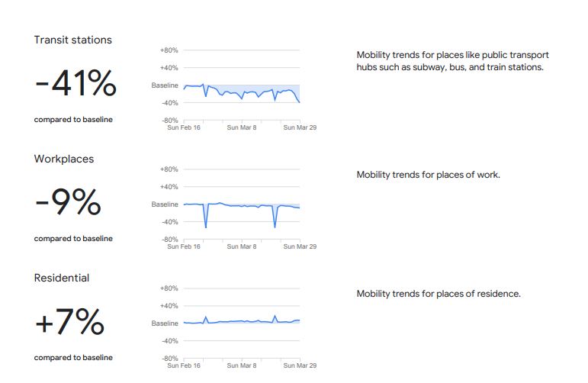Click the public transport hubs description text
The width and height of the screenshot is (588, 383).
point(452,61)
